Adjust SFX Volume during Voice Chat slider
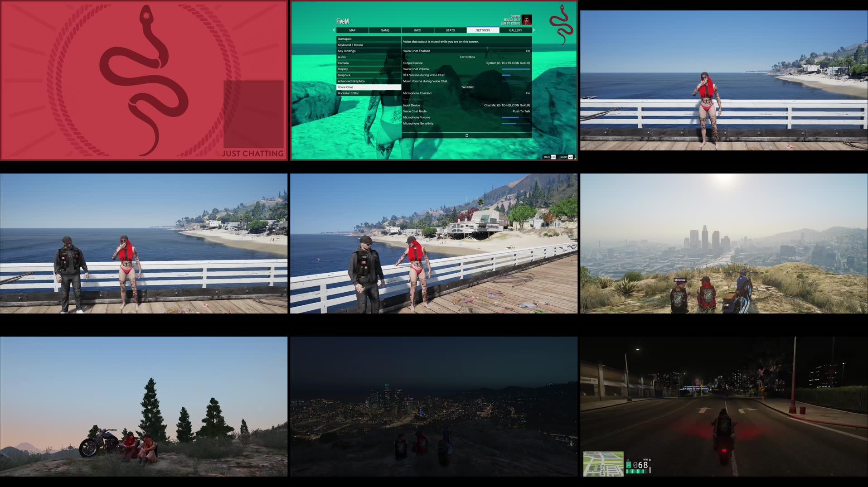 tap(516, 75)
